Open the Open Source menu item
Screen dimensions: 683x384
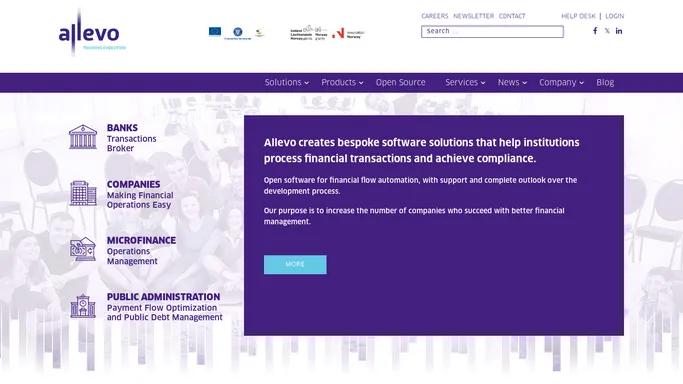point(400,82)
